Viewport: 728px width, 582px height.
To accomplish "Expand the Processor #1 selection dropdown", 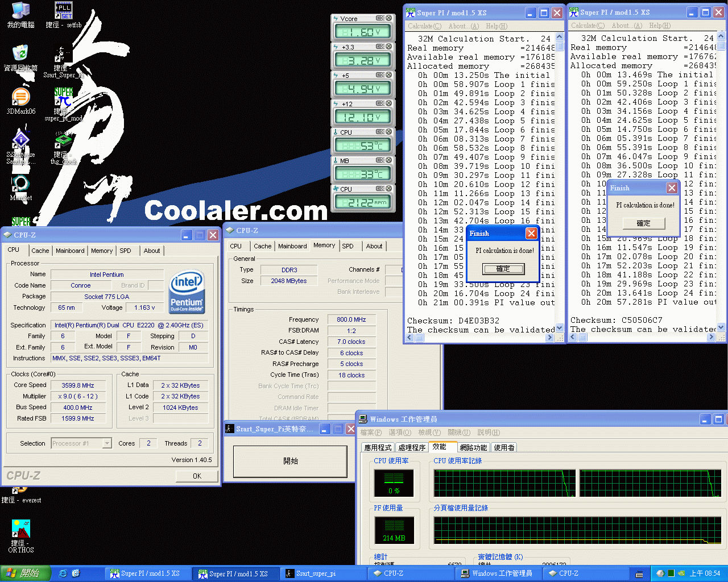I will [107, 443].
